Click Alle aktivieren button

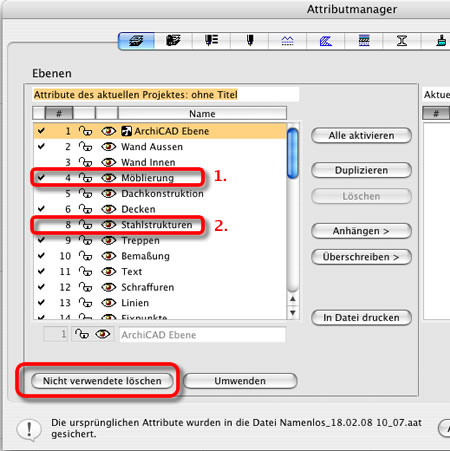(361, 136)
